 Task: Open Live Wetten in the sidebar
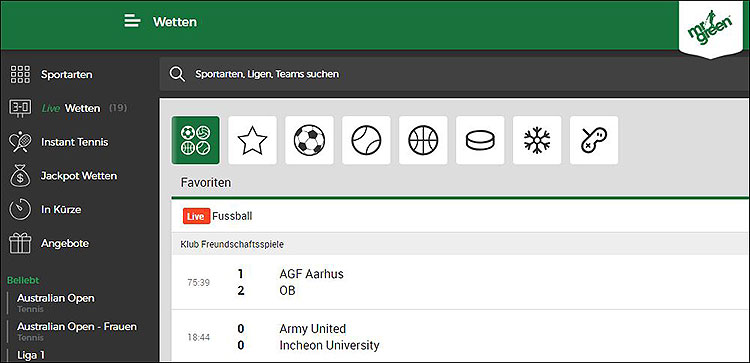[71, 108]
